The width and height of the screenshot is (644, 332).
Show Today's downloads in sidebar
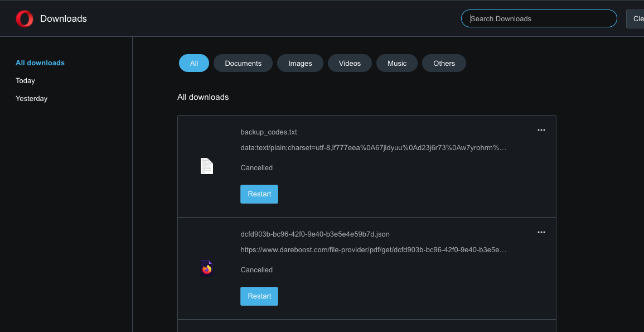pyautogui.click(x=26, y=80)
